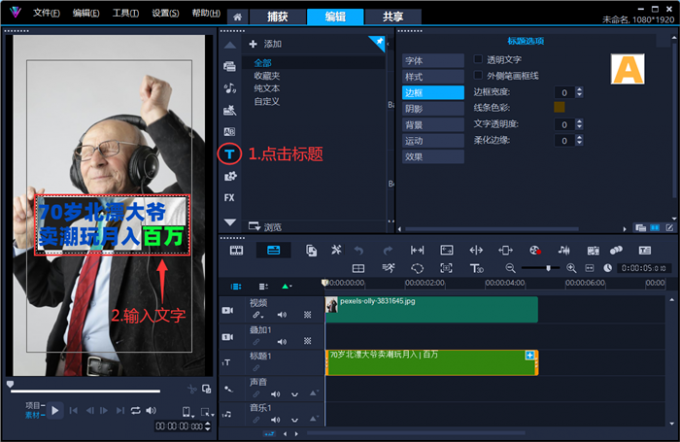The image size is (680, 442).
Task: Open the 编辑 menu in menu bar
Action: 86,13
